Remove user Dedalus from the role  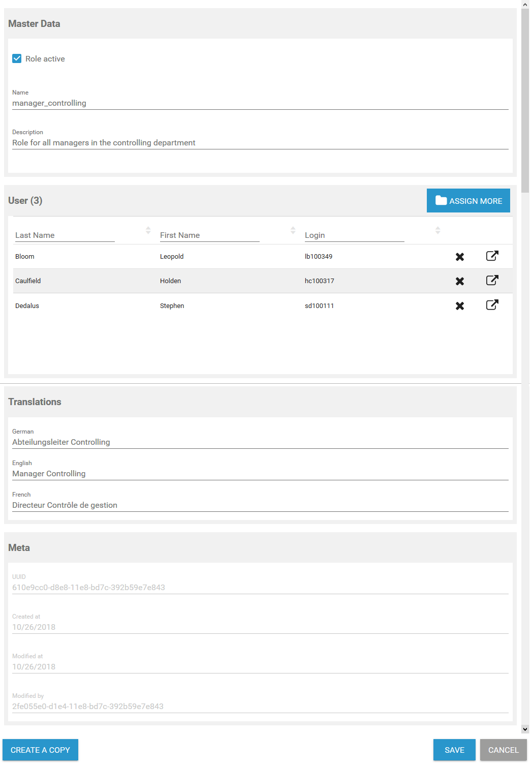[459, 306]
